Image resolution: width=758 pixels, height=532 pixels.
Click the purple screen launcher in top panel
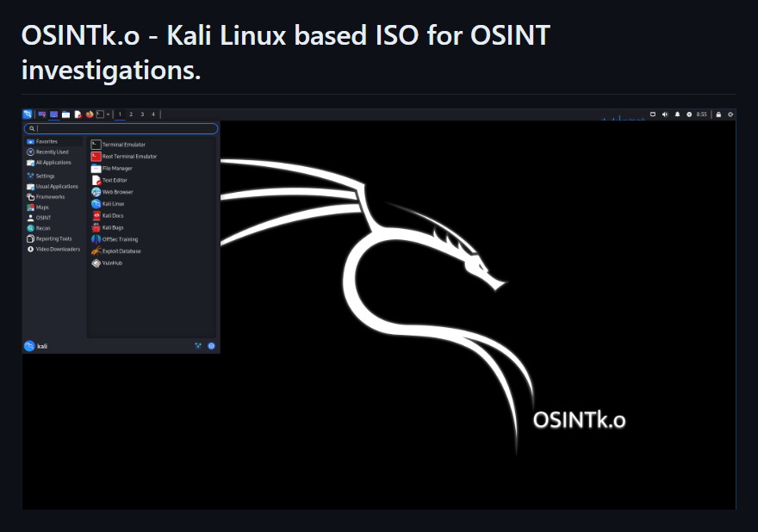point(53,114)
